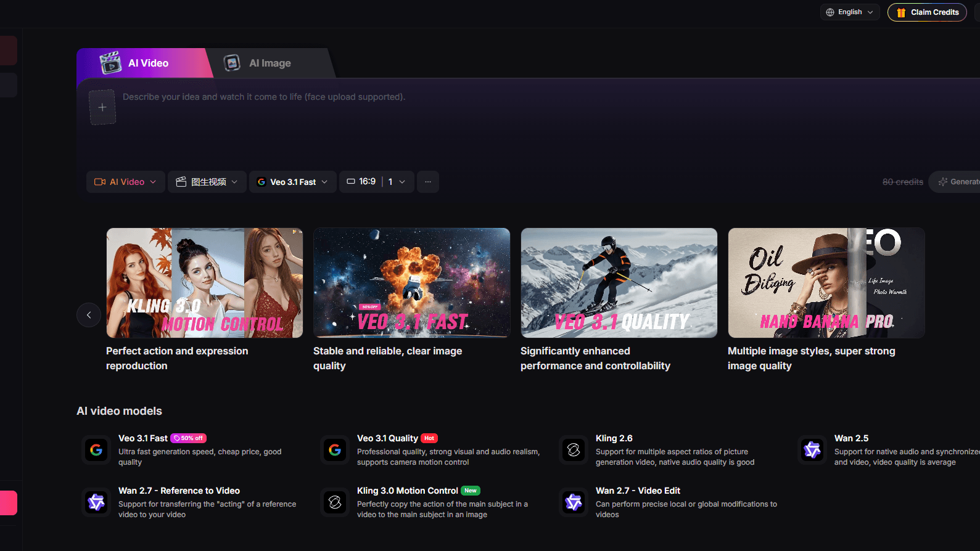Select Wan 2.7 - Reference to Video title

(x=179, y=491)
